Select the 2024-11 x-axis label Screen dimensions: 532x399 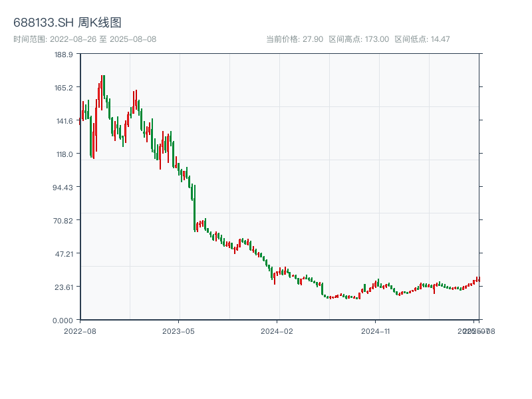376,329
